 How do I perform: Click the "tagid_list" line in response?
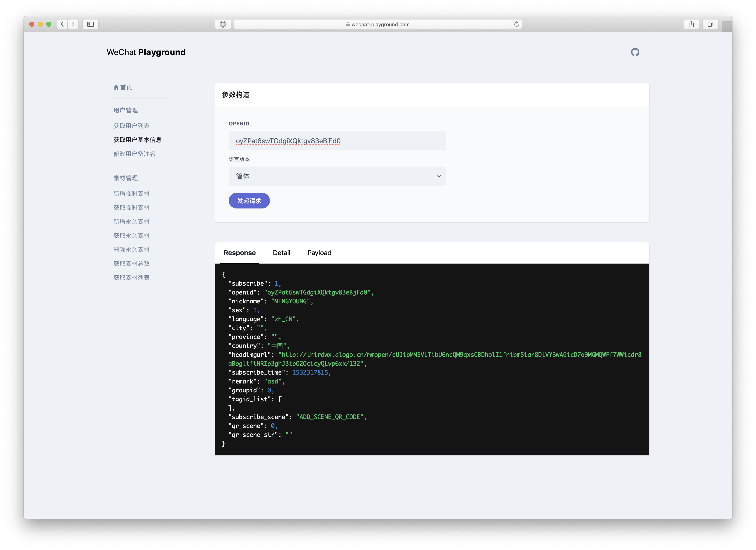[x=255, y=399]
